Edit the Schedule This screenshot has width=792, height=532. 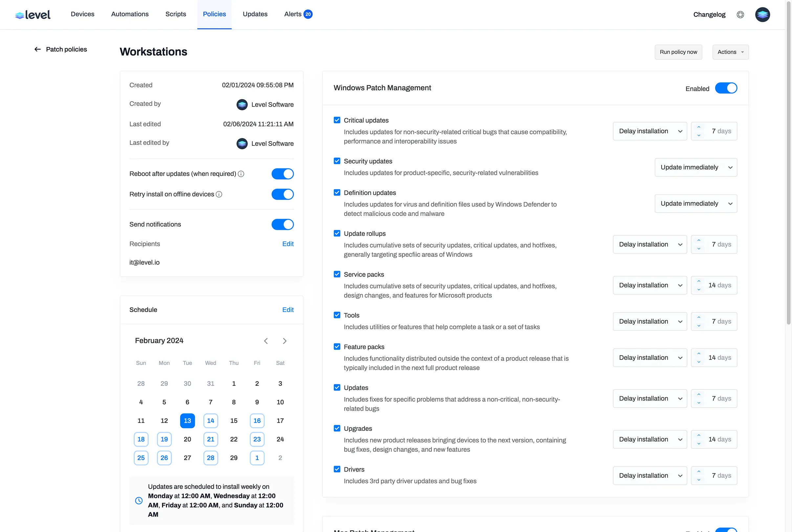[288, 310]
